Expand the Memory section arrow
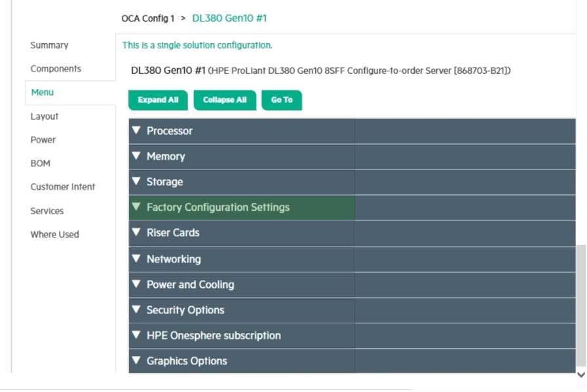Screen dimensions: 587x392 136,156
